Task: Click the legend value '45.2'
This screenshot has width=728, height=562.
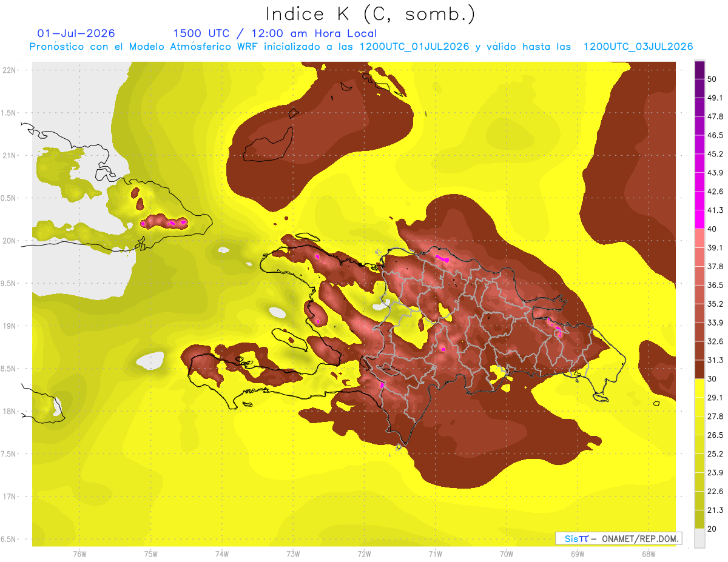Action: point(715,154)
